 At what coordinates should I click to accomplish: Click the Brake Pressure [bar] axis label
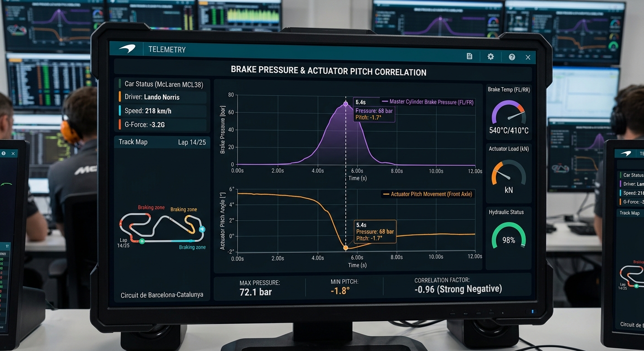[223, 129]
